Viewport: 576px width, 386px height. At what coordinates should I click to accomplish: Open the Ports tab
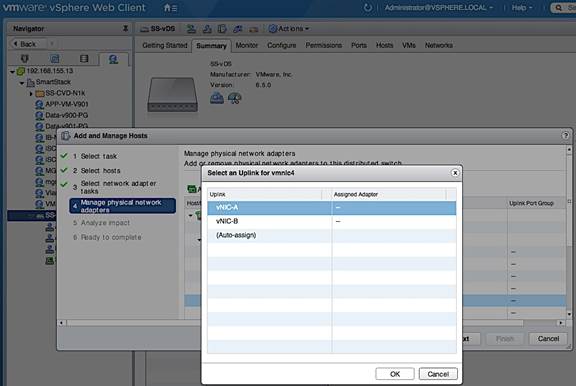tap(359, 45)
